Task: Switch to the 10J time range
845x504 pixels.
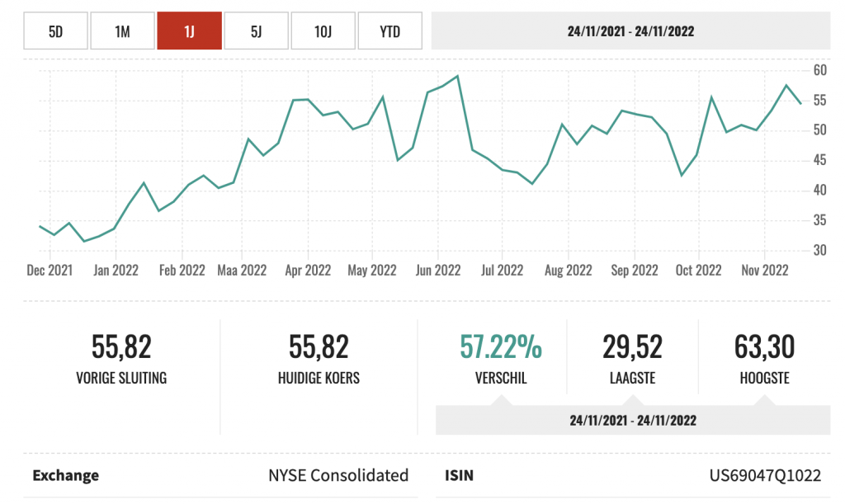Action: click(323, 31)
